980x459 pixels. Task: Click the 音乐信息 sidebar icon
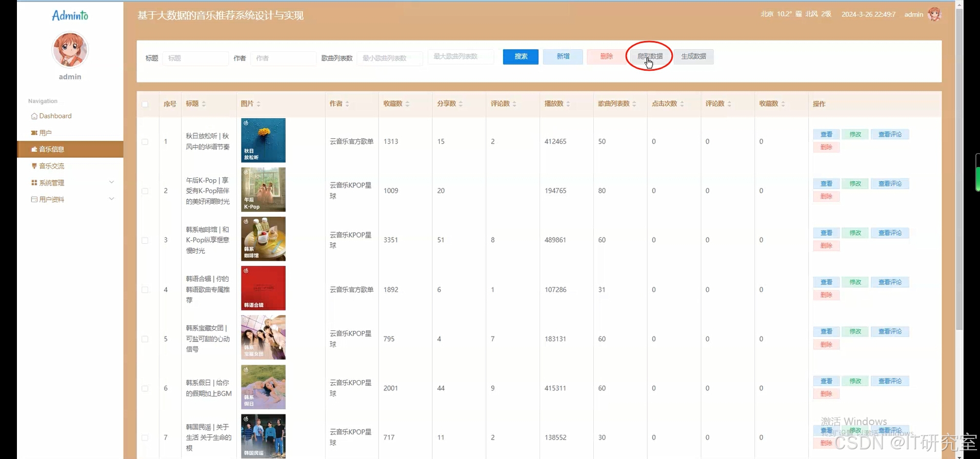tap(34, 150)
